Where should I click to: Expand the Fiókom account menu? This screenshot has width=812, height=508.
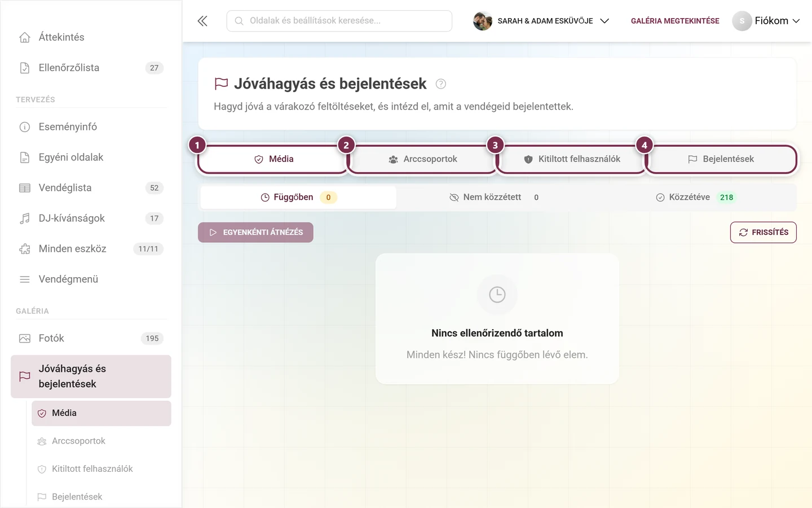766,21
